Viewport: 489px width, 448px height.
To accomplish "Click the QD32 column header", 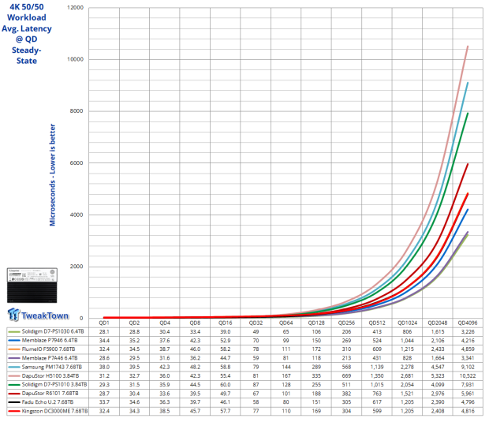I will 256,323.
